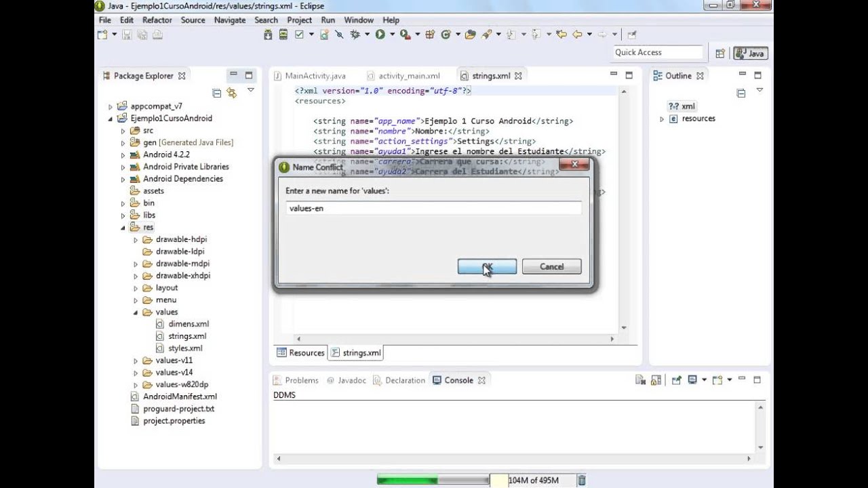Select AndroidManifest.xml in Package Explorer
This screenshot has height=488, width=868.
pyautogui.click(x=180, y=396)
